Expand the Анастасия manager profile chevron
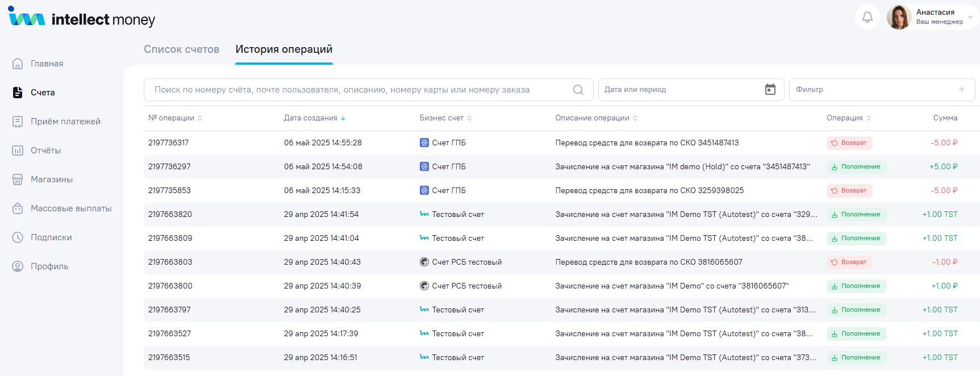Screen dimensions: 980x376 (x=970, y=17)
